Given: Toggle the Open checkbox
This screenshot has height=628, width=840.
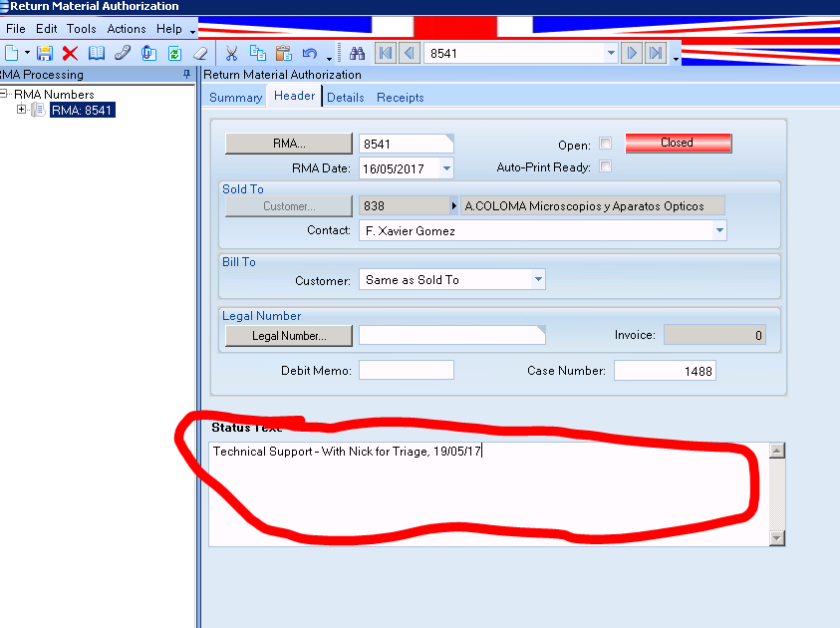Looking at the screenshot, I should (606, 144).
